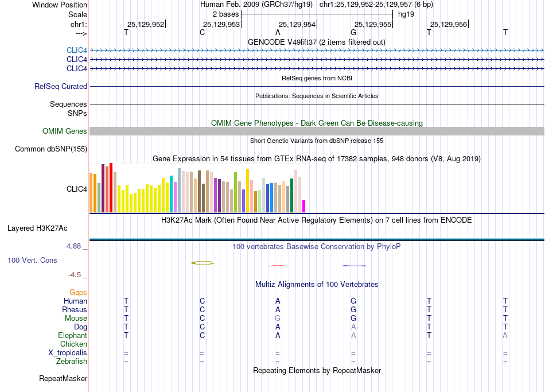Click the H3K27Ac Mark track title
Viewport: 545px width, 392px height.
click(316, 220)
